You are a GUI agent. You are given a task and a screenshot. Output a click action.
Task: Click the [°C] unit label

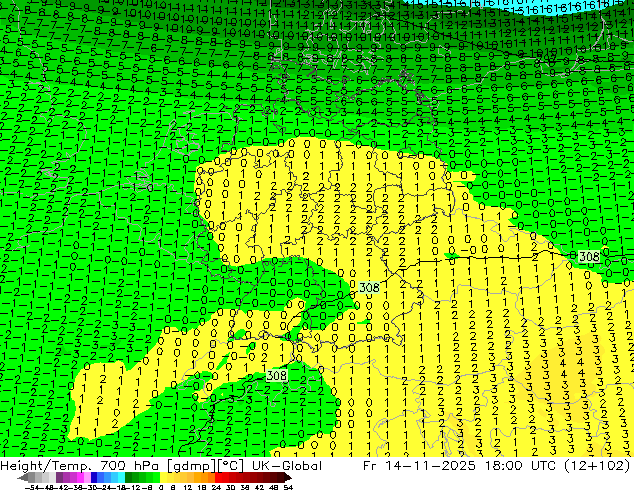tap(231, 466)
